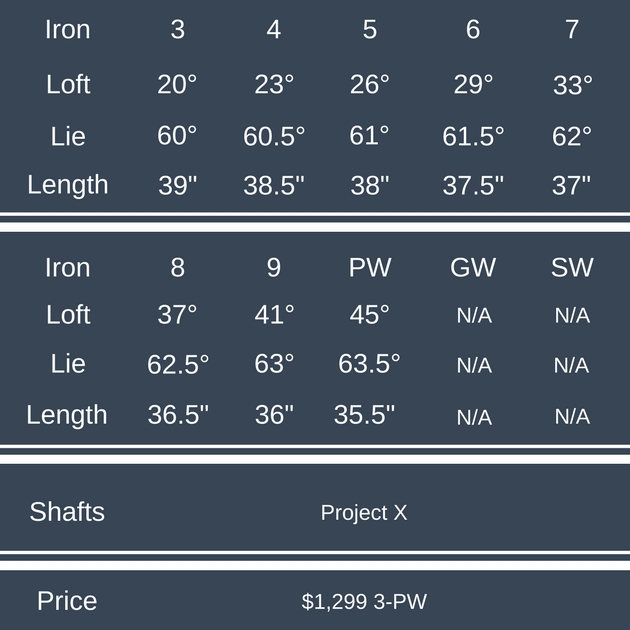Select the 35.5" length value
The width and height of the screenshot is (630, 630).
click(366, 415)
